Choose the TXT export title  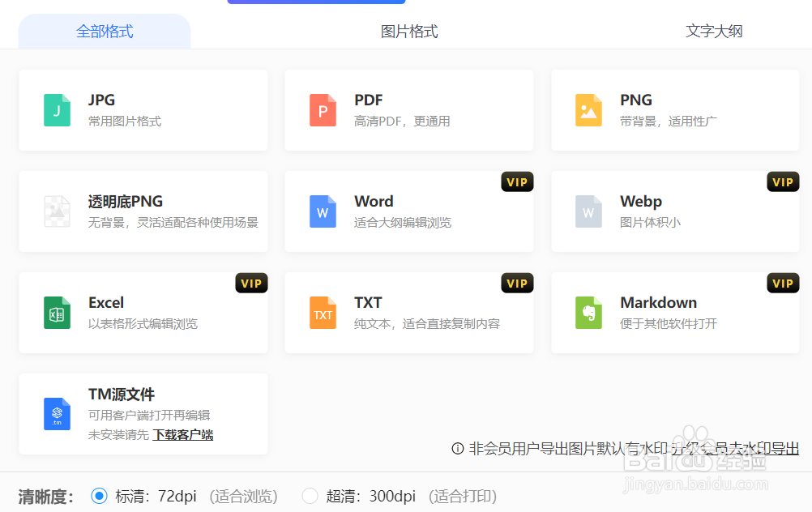click(x=368, y=302)
